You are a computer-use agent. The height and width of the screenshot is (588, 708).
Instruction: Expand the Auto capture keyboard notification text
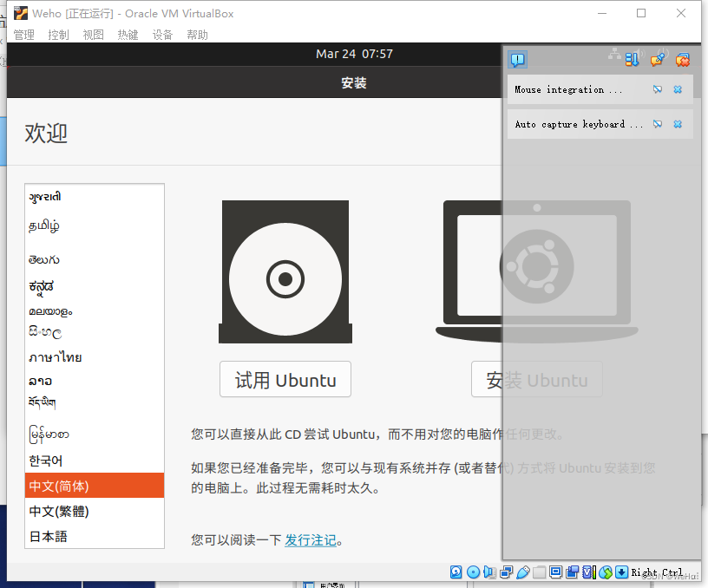coord(579,124)
